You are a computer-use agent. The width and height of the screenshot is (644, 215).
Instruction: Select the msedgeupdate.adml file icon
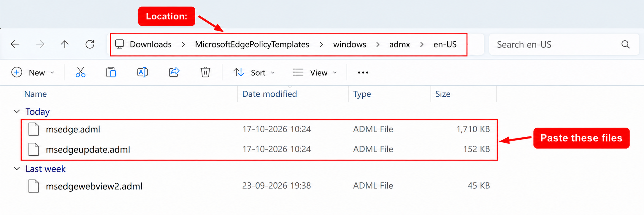[x=34, y=149]
